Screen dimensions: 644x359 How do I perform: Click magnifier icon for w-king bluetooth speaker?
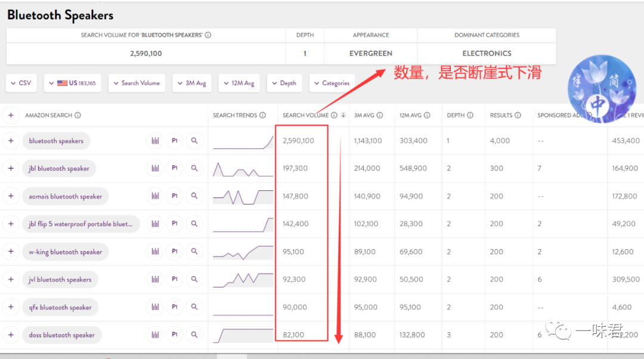194,252
